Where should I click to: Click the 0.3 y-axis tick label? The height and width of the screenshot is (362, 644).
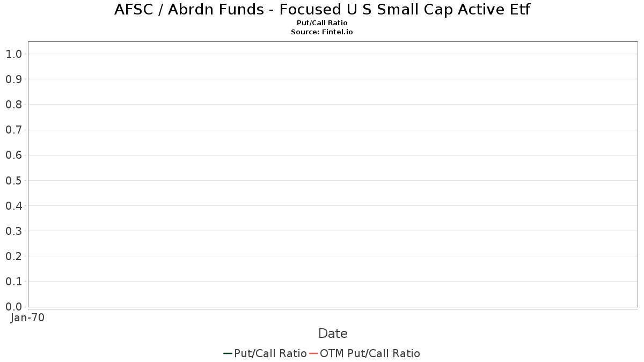[13, 231]
